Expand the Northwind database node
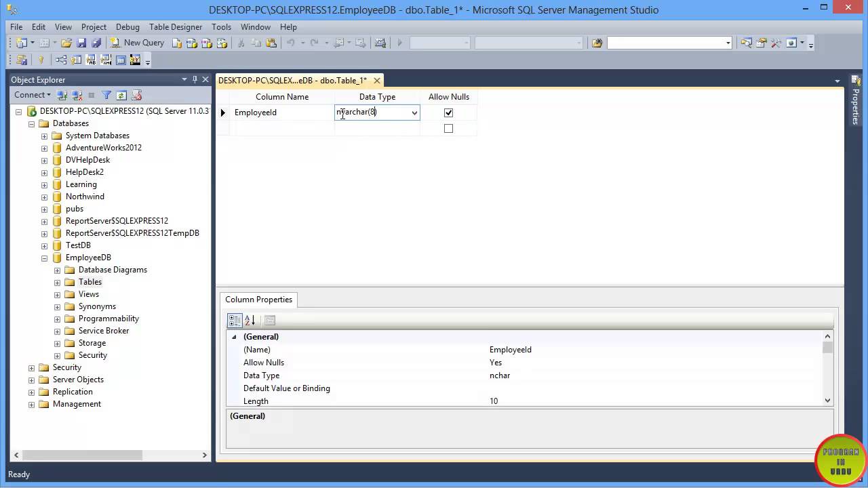868x488 pixels. [x=44, y=197]
